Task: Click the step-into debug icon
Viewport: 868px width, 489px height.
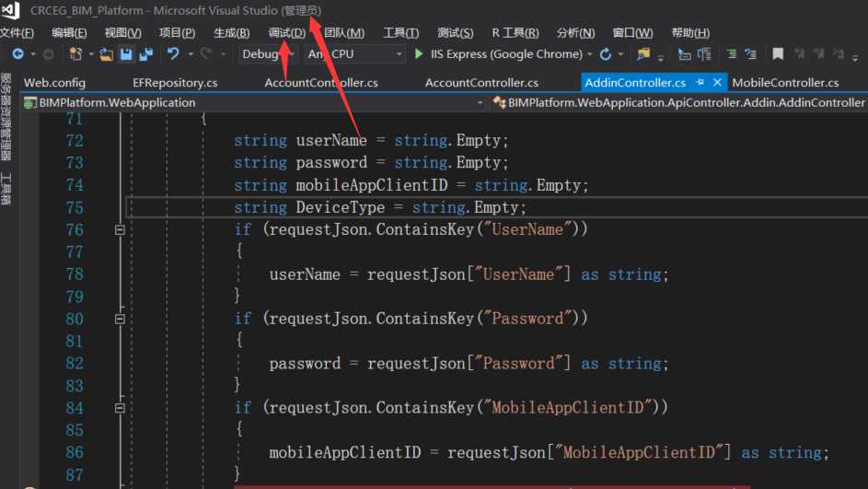Action: coord(685,53)
